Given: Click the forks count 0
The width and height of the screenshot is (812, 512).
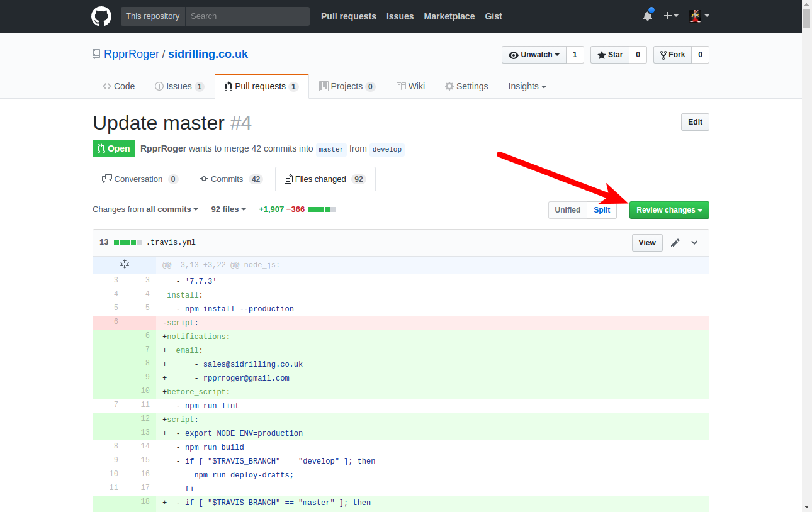Looking at the screenshot, I should pyautogui.click(x=700, y=55).
